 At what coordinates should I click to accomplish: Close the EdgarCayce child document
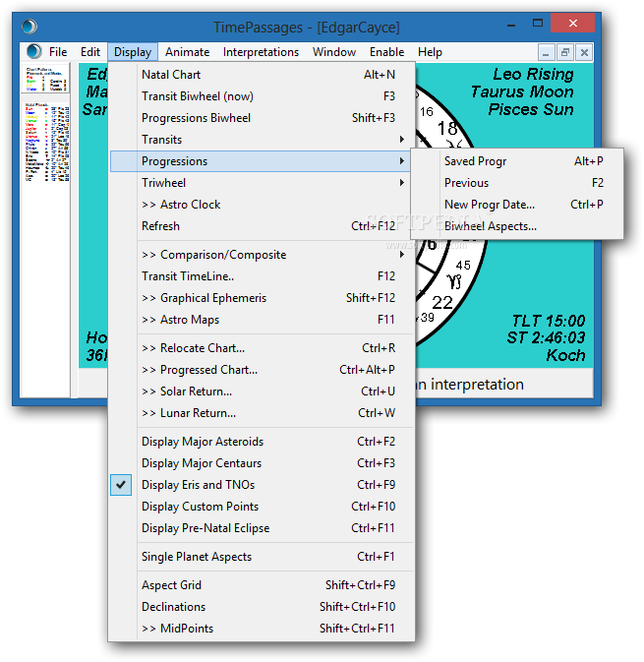pyautogui.click(x=584, y=53)
